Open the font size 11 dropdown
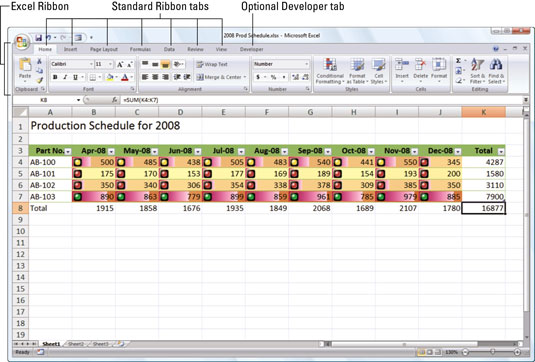Viewport: 535px width, 362px height. click(x=110, y=64)
